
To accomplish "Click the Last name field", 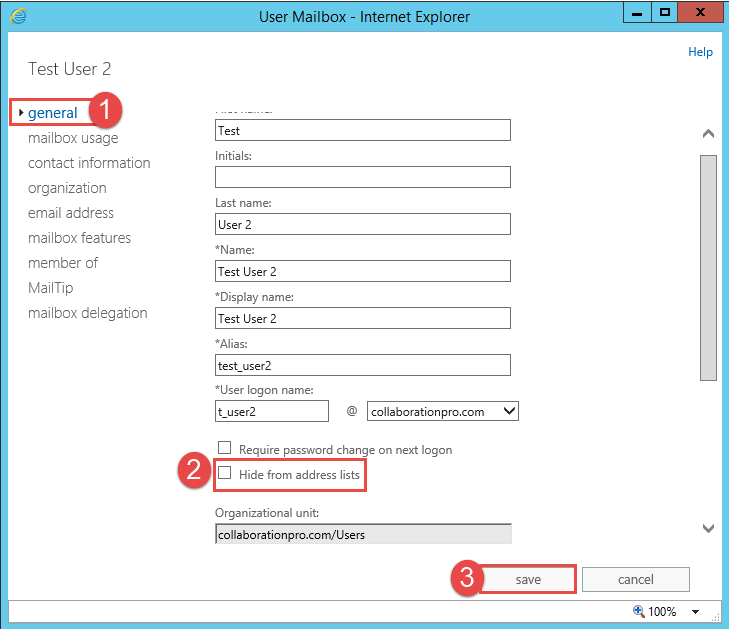I will [x=363, y=224].
